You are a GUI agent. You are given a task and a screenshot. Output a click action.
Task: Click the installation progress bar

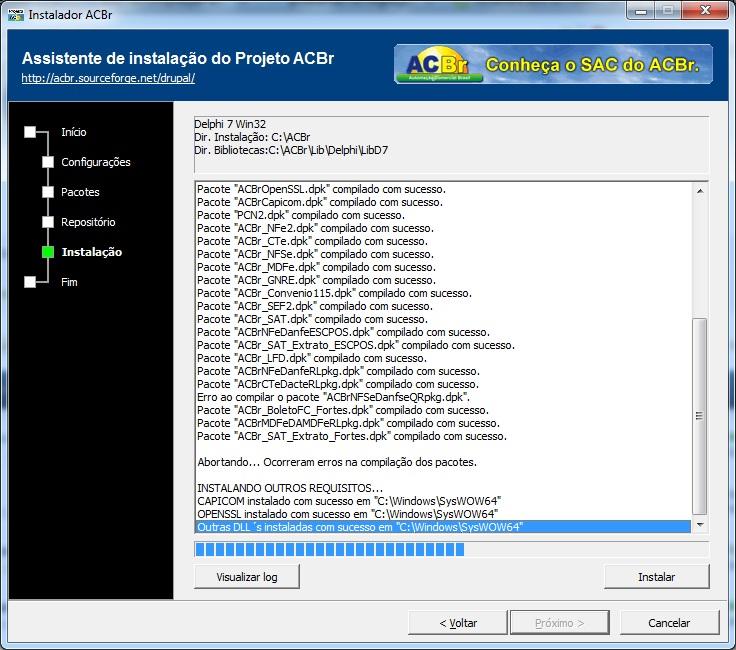click(x=451, y=549)
